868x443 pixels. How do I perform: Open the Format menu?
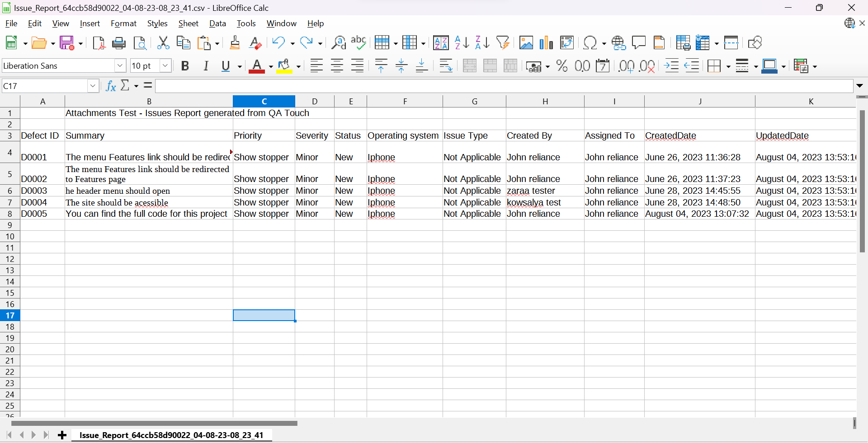123,23
